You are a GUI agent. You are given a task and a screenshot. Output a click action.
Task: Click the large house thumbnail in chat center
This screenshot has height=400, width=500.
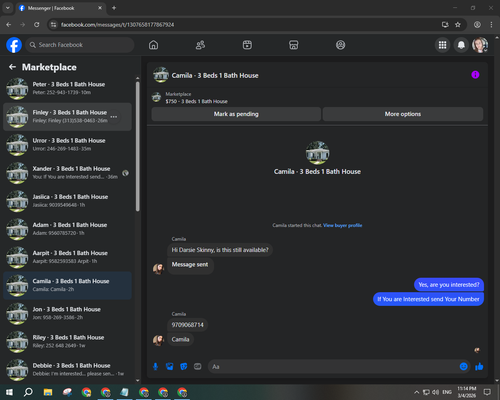tap(317, 153)
